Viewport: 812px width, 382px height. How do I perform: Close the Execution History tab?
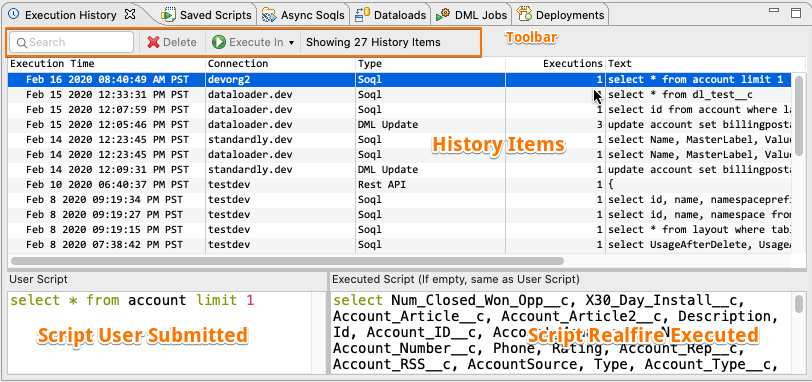tap(130, 14)
